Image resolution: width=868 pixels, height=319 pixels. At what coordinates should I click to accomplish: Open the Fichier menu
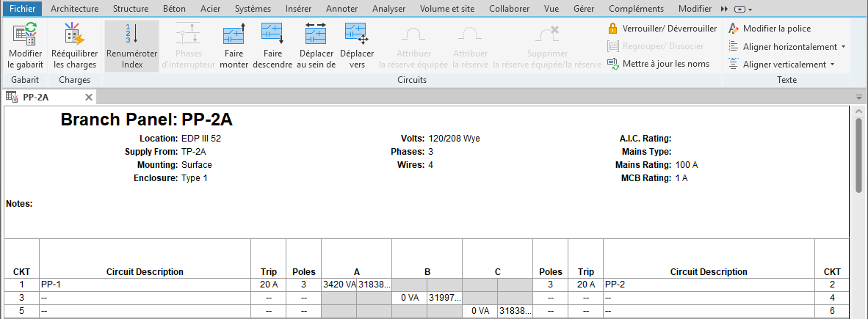[x=23, y=9]
